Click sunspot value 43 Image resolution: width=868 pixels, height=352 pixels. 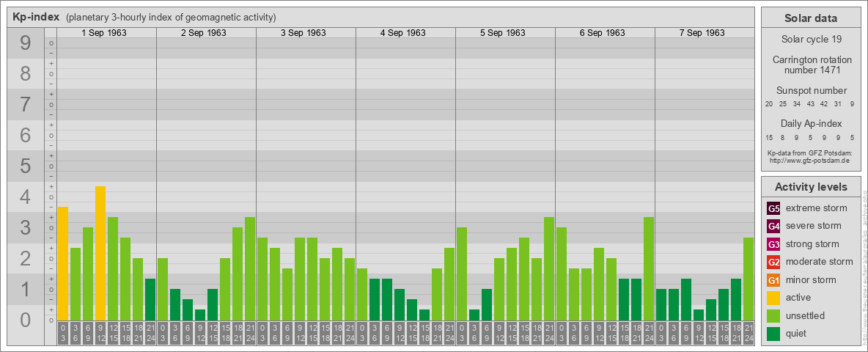coord(810,104)
